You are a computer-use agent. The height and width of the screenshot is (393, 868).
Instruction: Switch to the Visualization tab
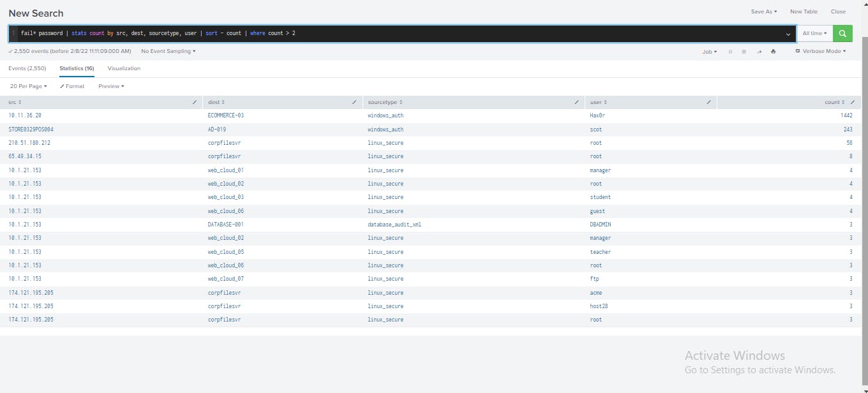pyautogui.click(x=124, y=68)
